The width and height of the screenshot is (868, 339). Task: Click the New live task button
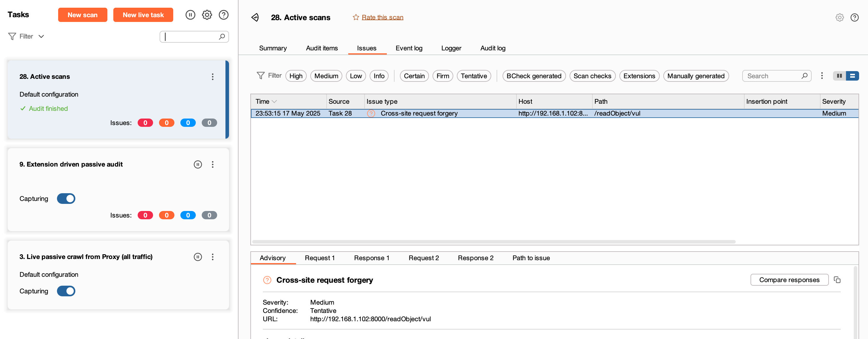[143, 15]
